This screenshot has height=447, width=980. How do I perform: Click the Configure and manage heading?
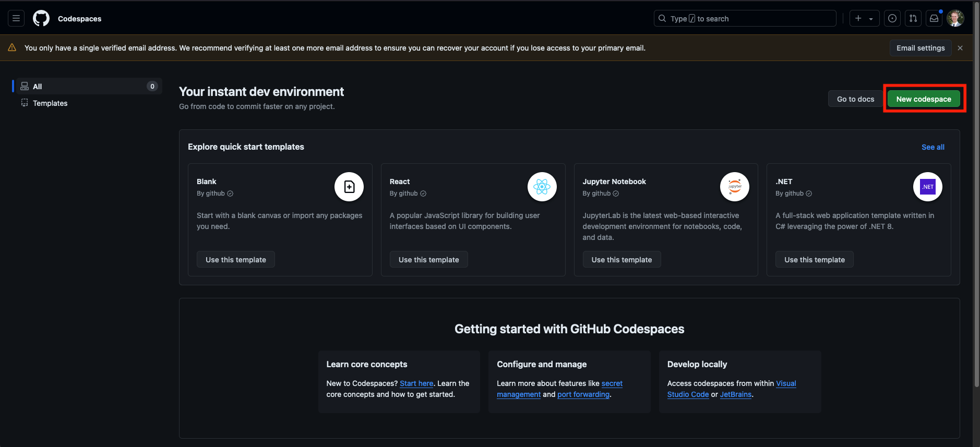pyautogui.click(x=542, y=364)
